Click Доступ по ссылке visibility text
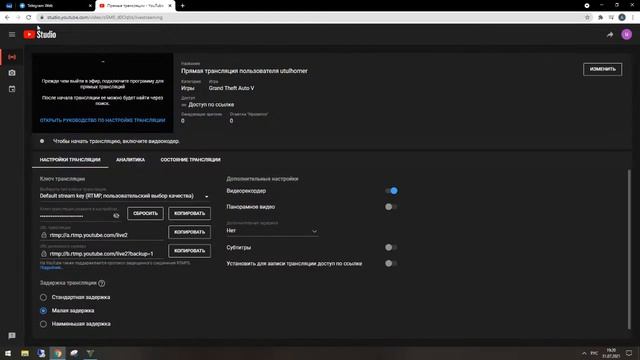640x360 pixels. click(211, 105)
